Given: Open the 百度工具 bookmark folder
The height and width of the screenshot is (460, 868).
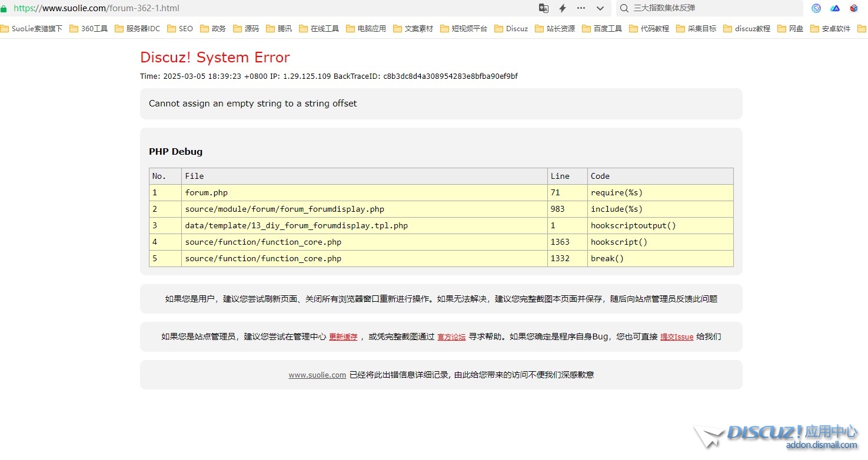Looking at the screenshot, I should (x=602, y=28).
